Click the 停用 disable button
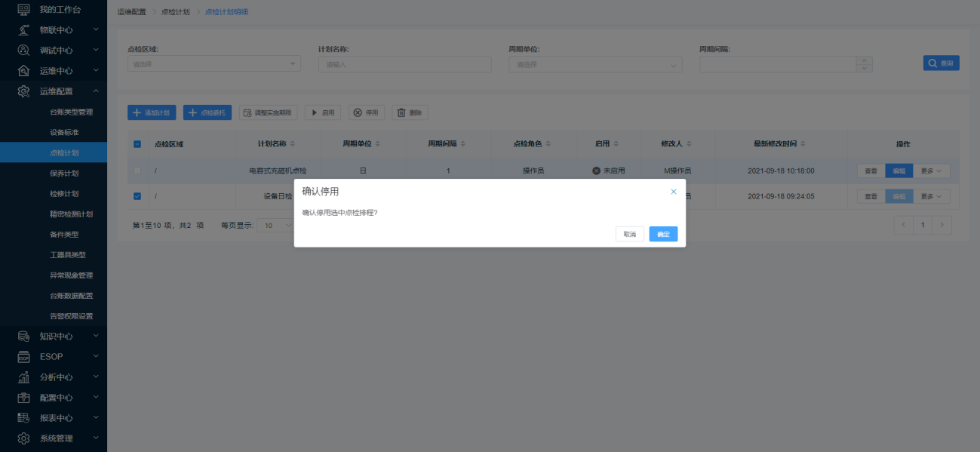980x452 pixels. tap(367, 112)
